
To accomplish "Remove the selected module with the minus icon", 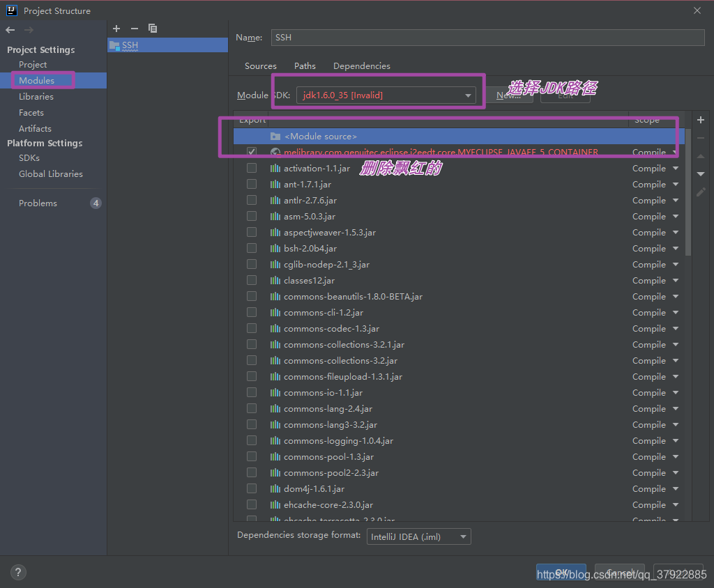I will (x=135, y=29).
